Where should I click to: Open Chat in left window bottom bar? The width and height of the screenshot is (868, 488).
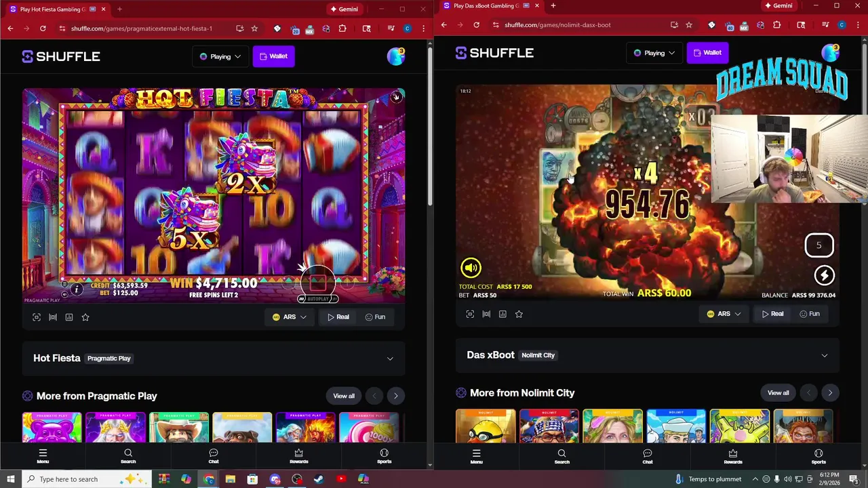click(x=214, y=456)
